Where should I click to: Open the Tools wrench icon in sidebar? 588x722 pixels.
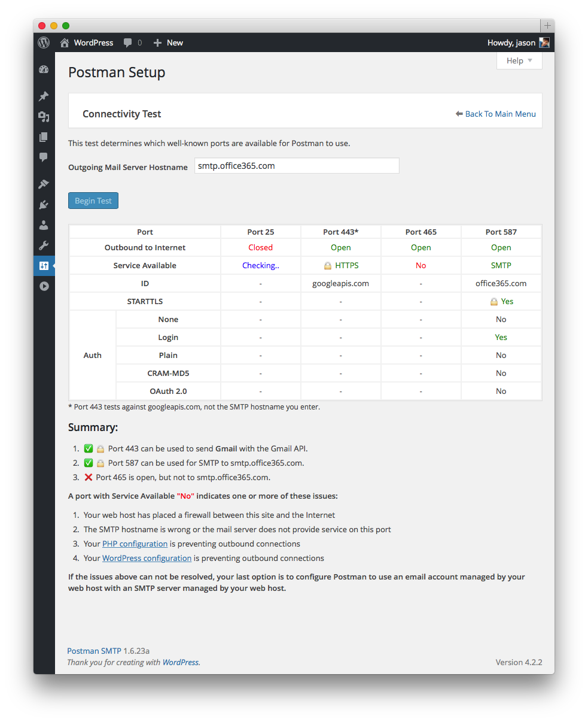pyautogui.click(x=44, y=245)
